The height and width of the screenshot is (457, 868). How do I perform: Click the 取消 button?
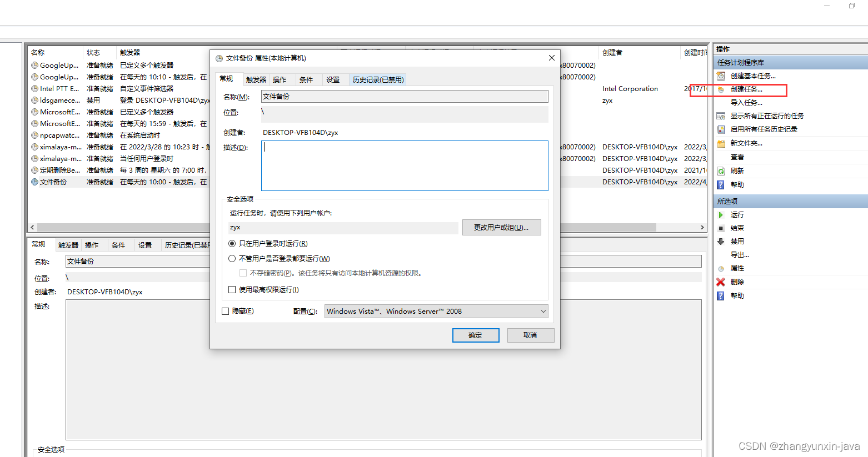[531, 335]
